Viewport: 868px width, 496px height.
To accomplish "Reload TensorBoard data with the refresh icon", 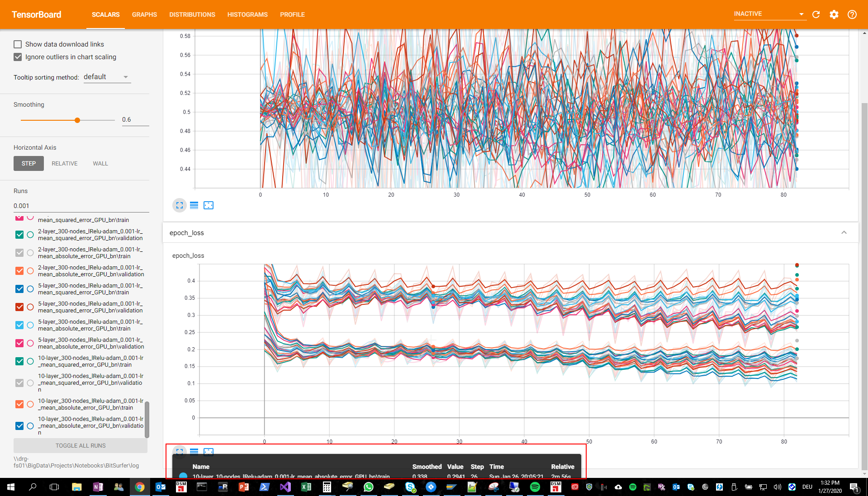I will pyautogui.click(x=816, y=14).
